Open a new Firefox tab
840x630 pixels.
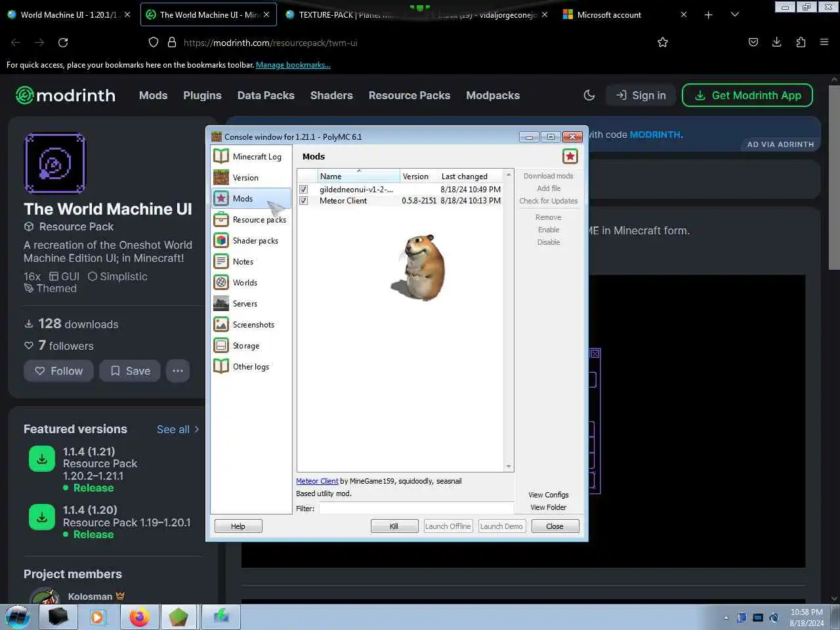click(708, 14)
